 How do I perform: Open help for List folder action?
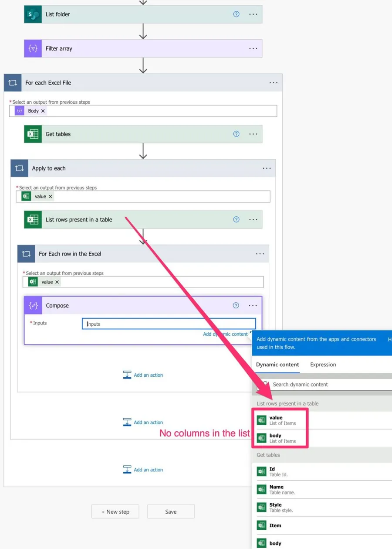click(236, 14)
